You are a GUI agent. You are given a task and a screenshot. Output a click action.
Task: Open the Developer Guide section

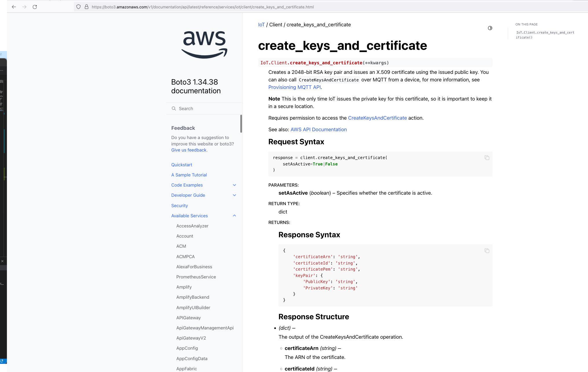click(188, 195)
